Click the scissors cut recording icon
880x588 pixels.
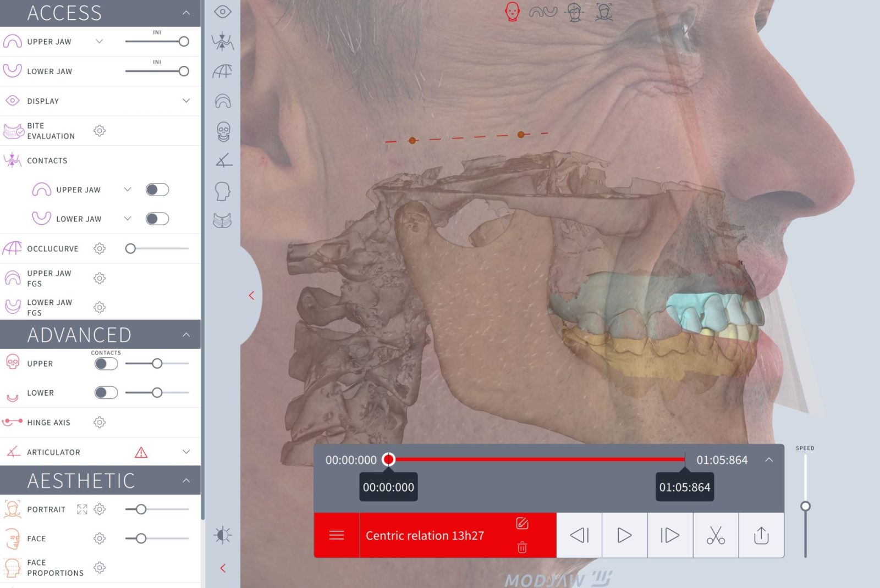pos(716,535)
